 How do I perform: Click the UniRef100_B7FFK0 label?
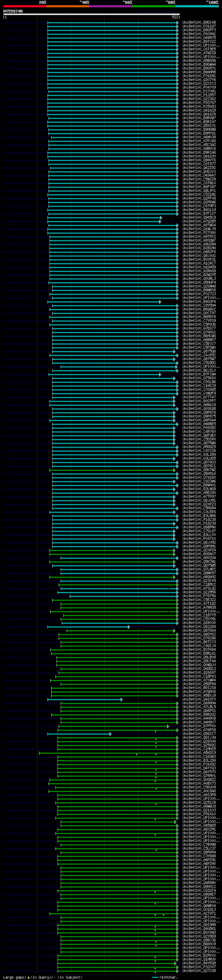(199, 726)
